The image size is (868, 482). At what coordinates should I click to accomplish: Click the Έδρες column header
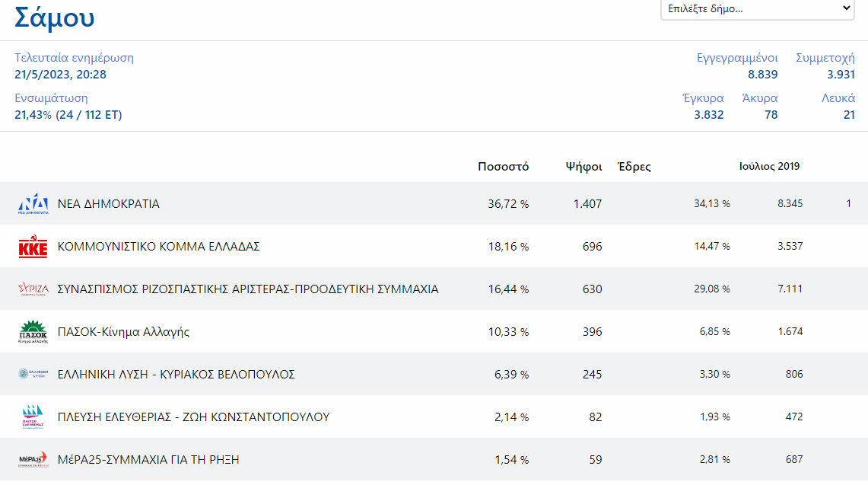(x=634, y=166)
